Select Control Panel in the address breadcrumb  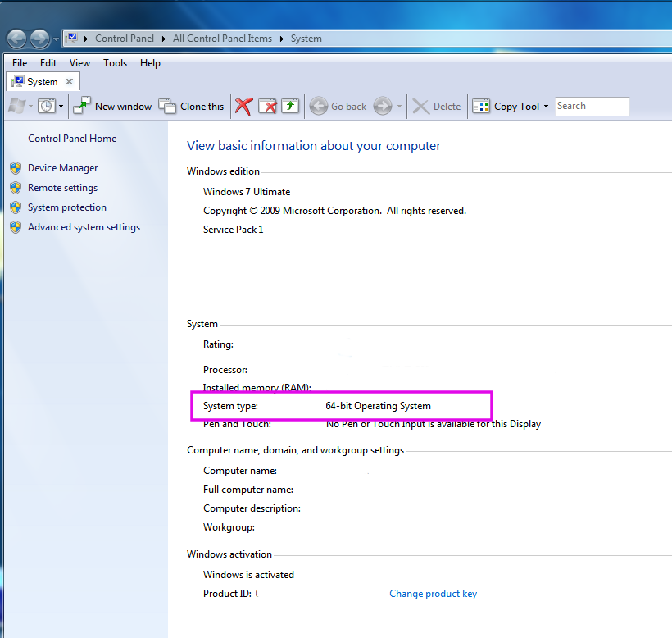(x=125, y=39)
